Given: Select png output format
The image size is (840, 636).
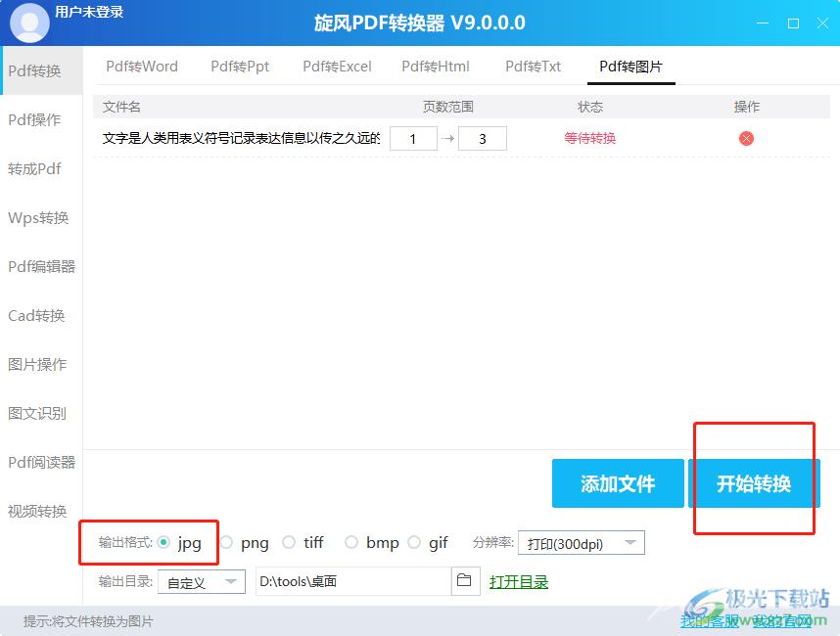Looking at the screenshot, I should pyautogui.click(x=226, y=542).
